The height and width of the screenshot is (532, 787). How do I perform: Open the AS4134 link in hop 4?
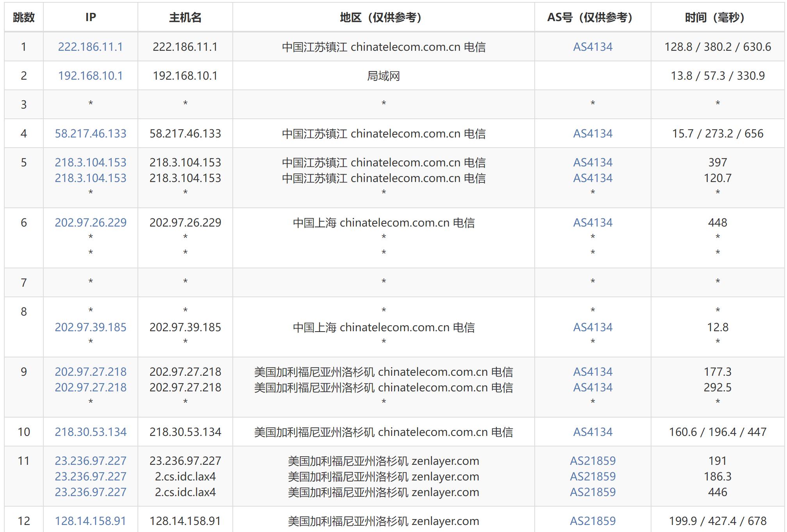tap(592, 134)
